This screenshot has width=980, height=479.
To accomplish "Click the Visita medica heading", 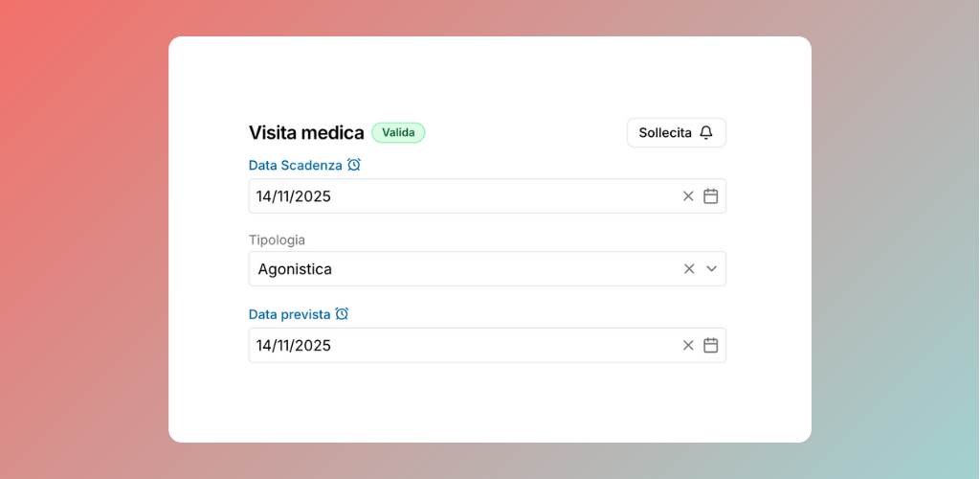I will [306, 133].
